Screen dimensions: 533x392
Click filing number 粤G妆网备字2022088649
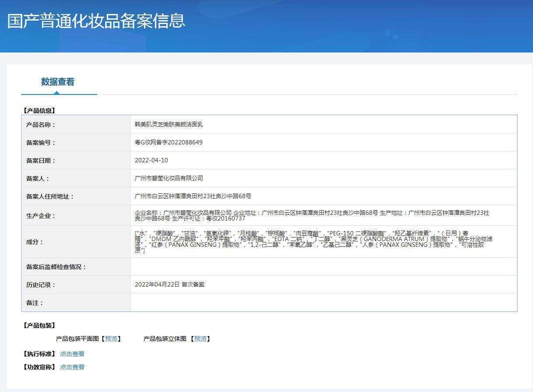(168, 142)
